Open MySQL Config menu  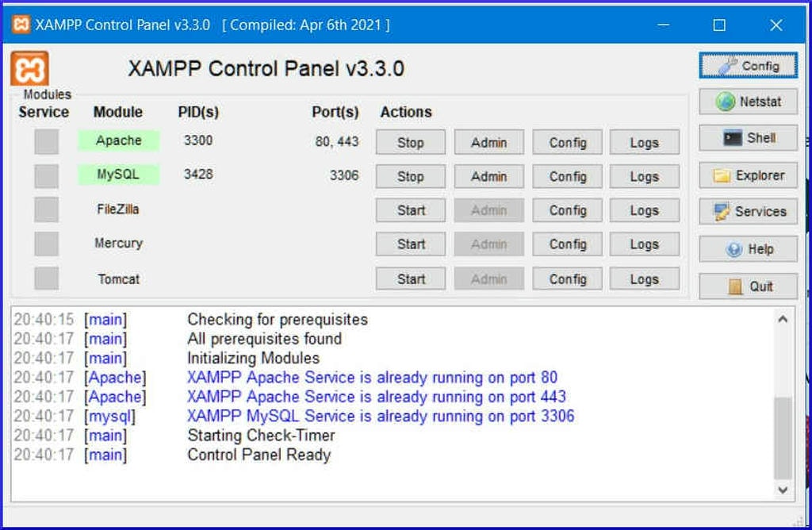click(568, 176)
